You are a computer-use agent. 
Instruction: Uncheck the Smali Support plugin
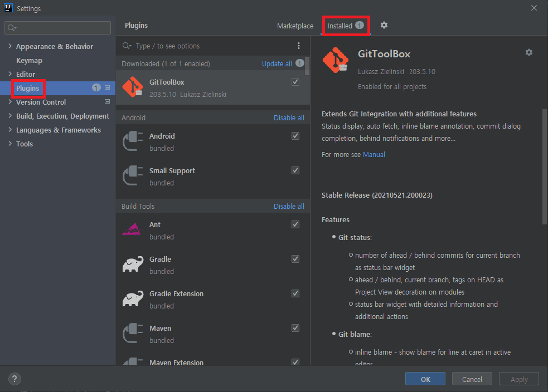tap(295, 170)
